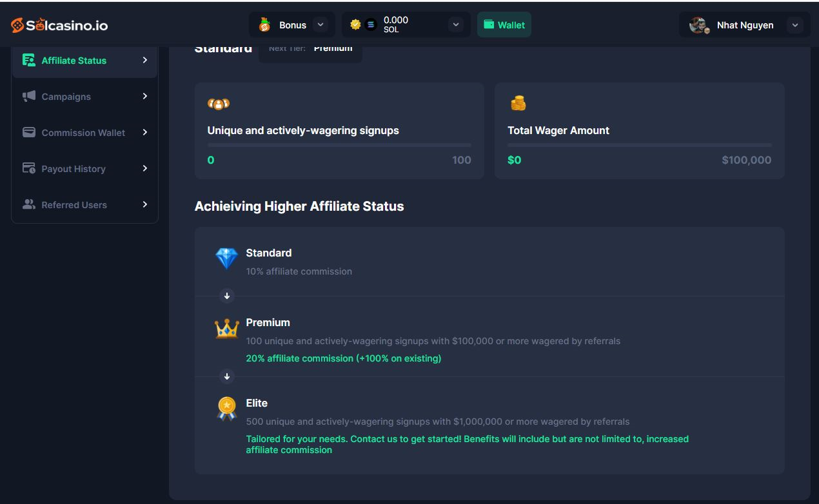Click the Nhat Nguyen profile avatar
This screenshot has width=819, height=504.
698,25
